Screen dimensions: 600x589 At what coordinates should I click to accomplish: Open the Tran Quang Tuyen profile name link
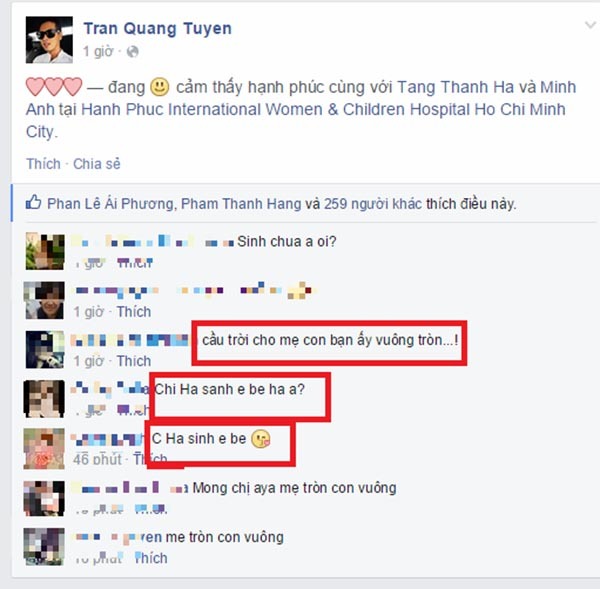click(x=158, y=29)
